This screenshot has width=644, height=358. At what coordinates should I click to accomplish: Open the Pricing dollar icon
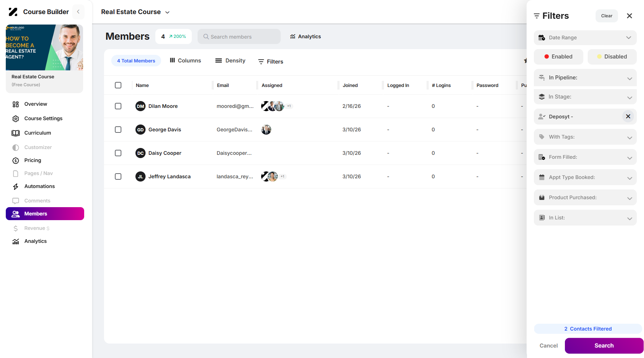pyautogui.click(x=16, y=160)
